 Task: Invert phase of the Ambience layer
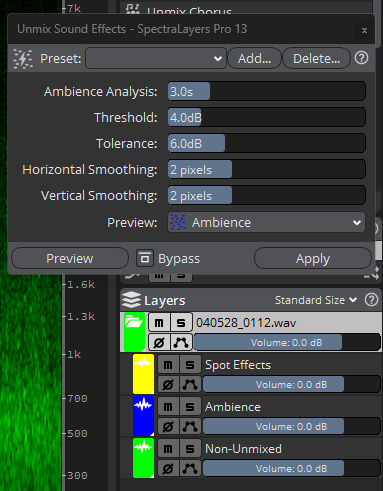[168, 426]
